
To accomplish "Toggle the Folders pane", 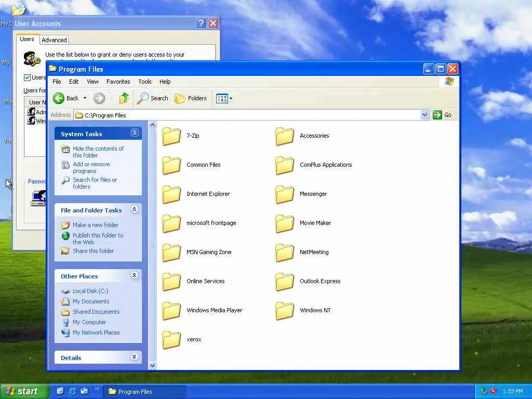I will click(x=191, y=98).
